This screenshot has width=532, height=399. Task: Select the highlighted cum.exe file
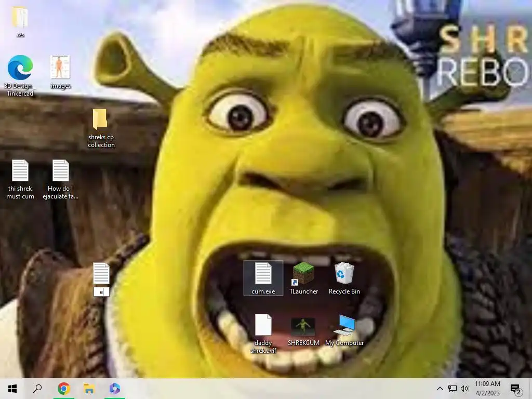(263, 278)
